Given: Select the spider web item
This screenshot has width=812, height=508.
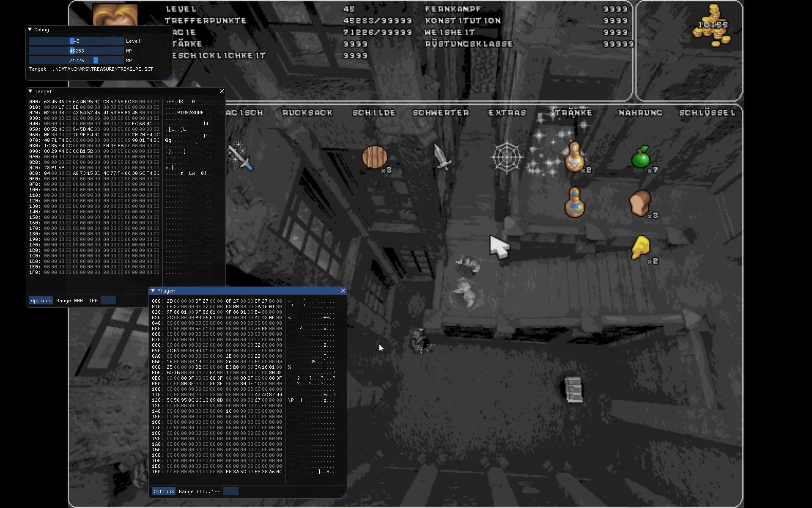Looking at the screenshot, I should 507,157.
